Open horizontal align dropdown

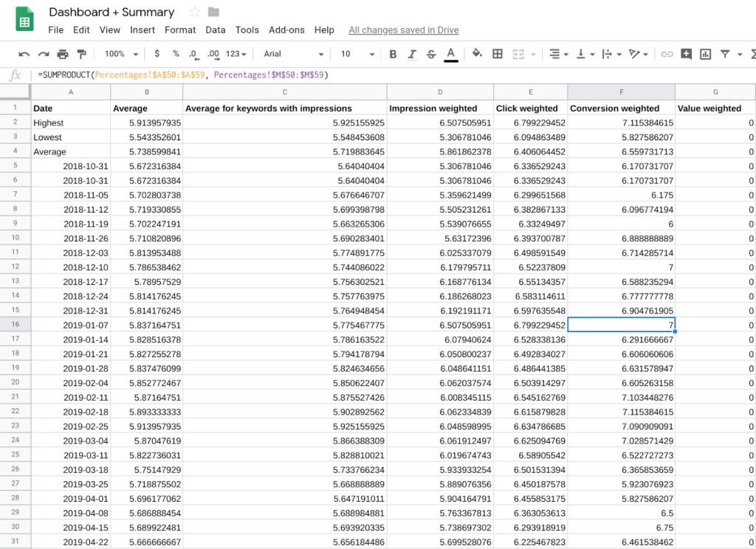point(559,54)
